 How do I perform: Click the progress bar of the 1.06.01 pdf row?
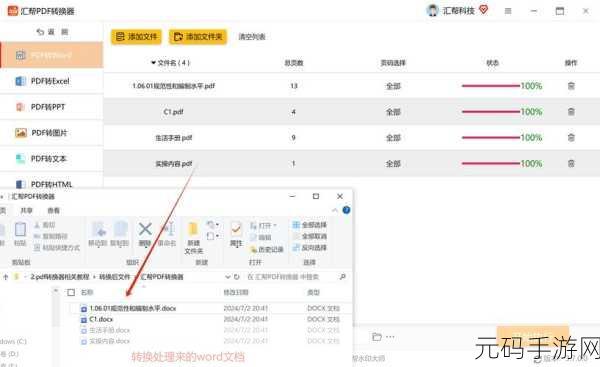pos(491,86)
